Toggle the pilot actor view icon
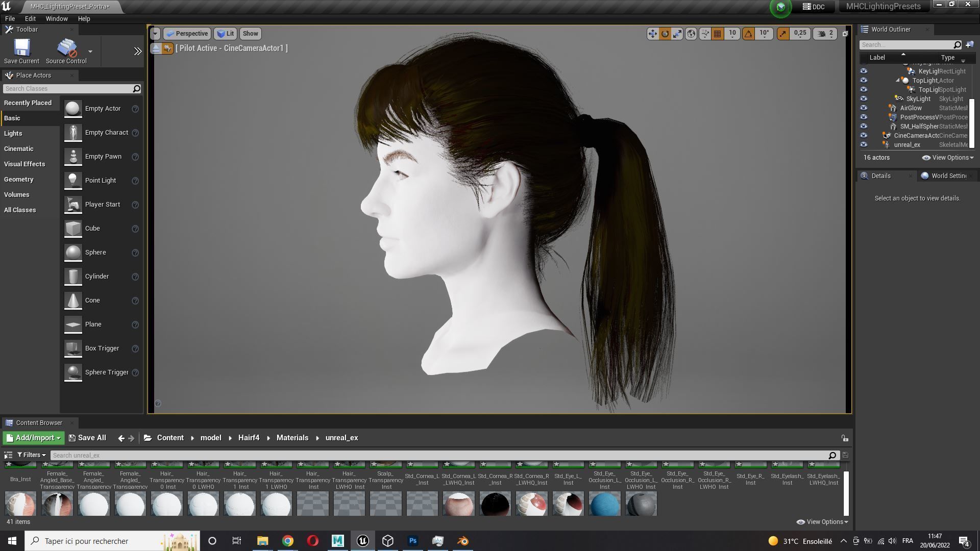 tap(168, 48)
